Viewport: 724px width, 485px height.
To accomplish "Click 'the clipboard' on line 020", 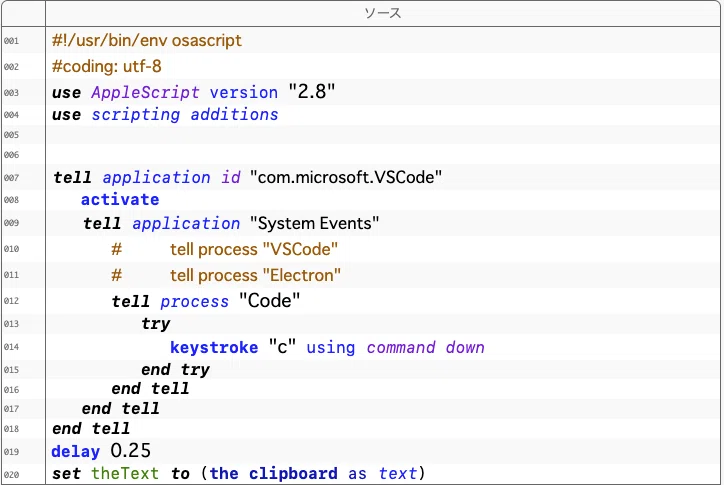I will [x=273, y=473].
